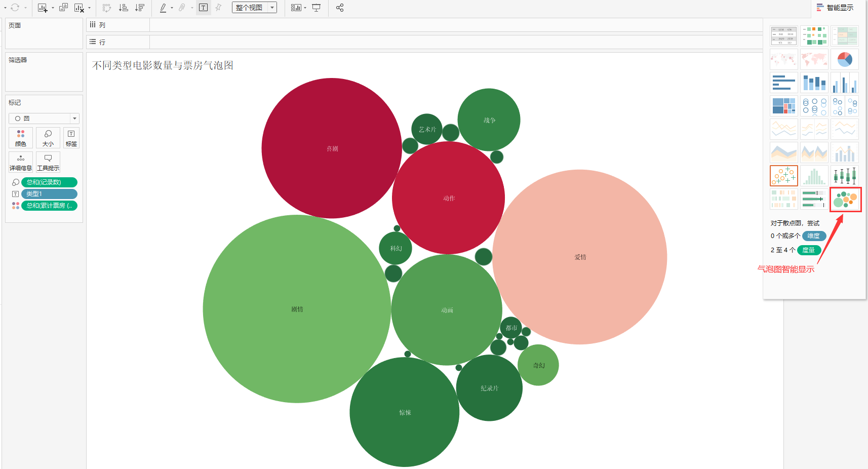Click the paperclip group members icon

coord(182,8)
